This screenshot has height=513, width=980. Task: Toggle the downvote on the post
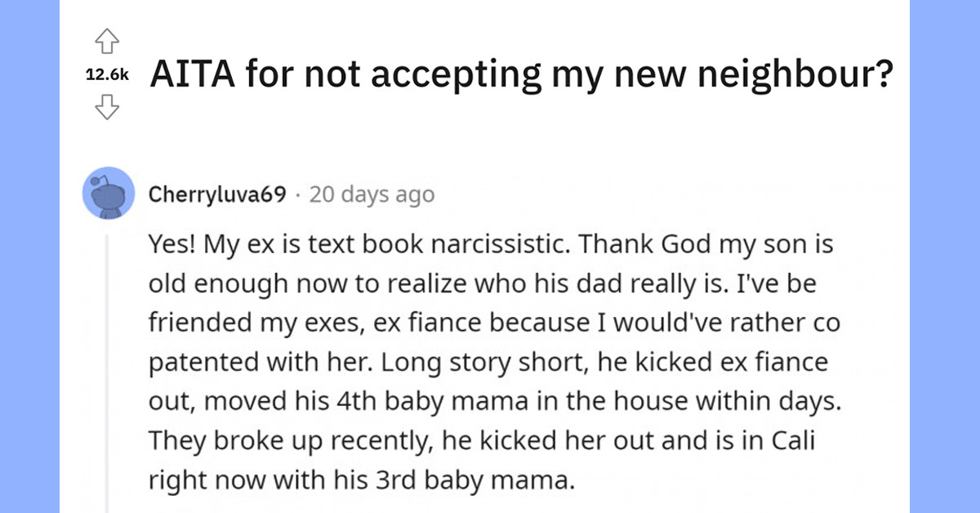pos(107,108)
